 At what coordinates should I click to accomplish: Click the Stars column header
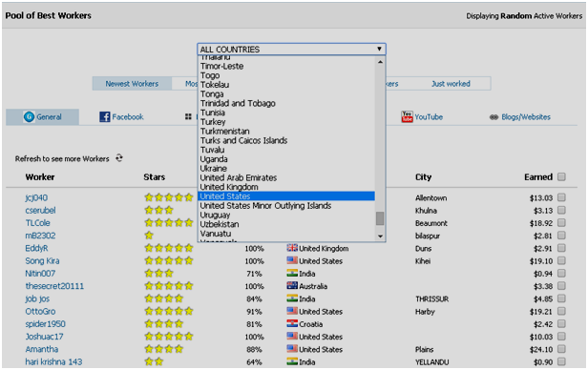pyautogui.click(x=154, y=176)
